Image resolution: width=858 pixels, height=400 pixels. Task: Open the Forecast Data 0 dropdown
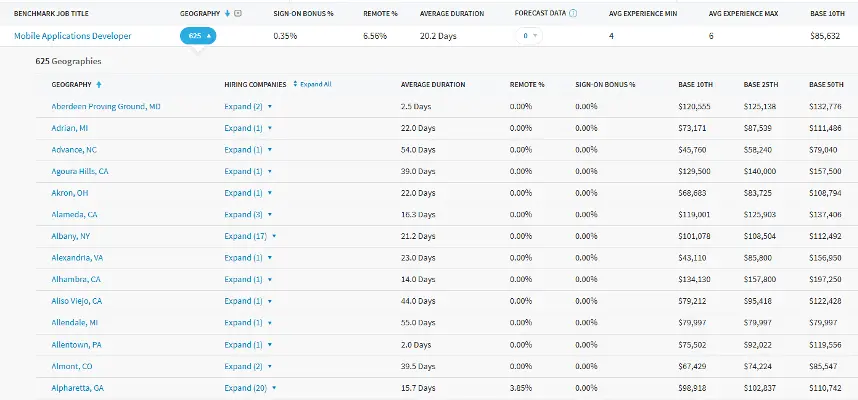click(529, 36)
